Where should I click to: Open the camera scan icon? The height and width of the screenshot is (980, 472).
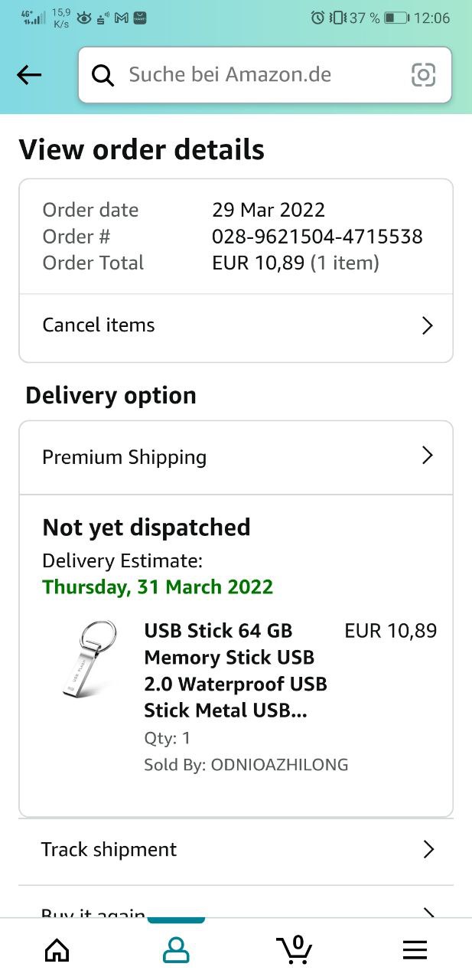point(423,75)
